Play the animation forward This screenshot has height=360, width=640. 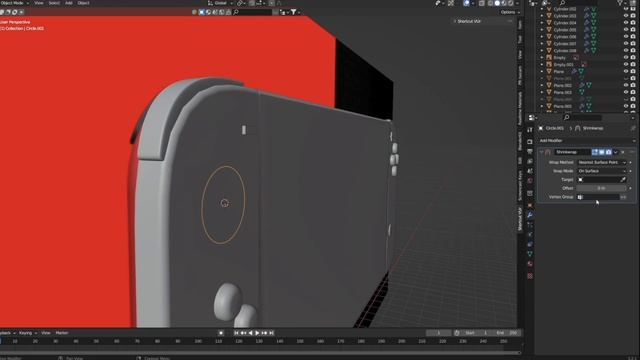257,333
